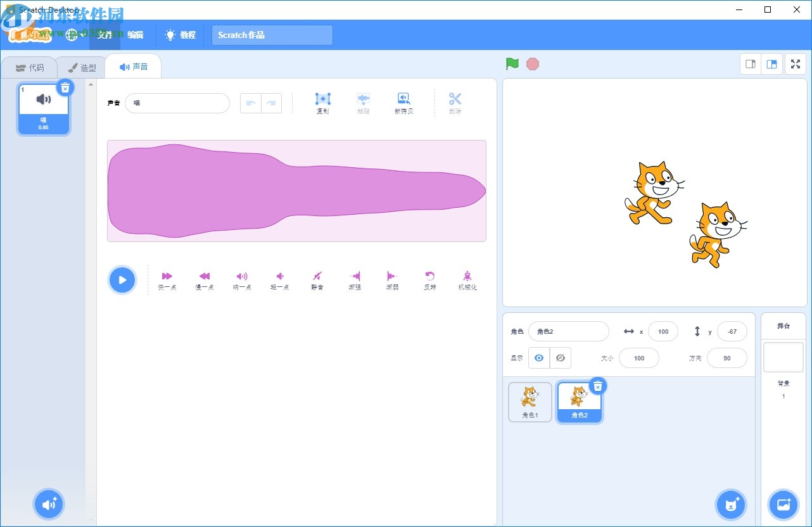Apply the 慢一点 (slower) sound effect

tap(204, 279)
